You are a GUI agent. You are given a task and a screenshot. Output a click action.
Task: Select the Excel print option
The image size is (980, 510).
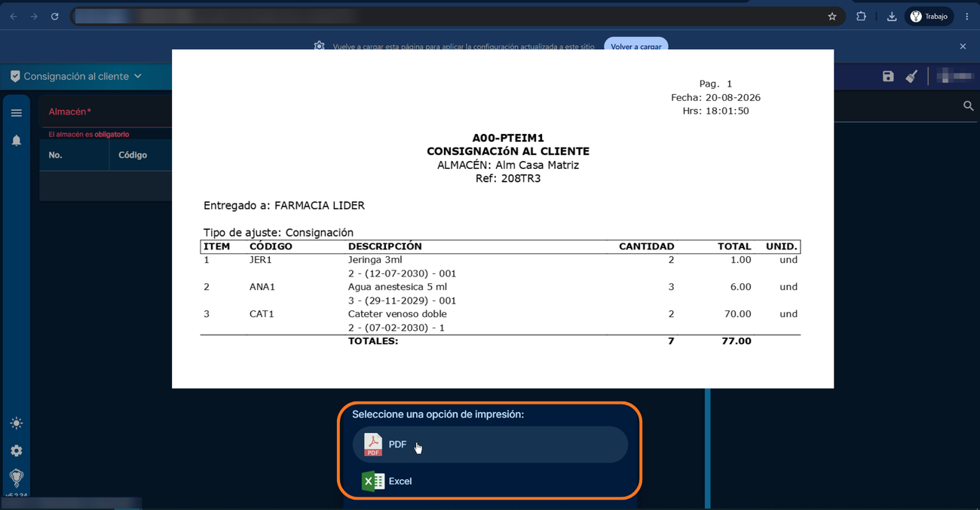pyautogui.click(x=490, y=481)
